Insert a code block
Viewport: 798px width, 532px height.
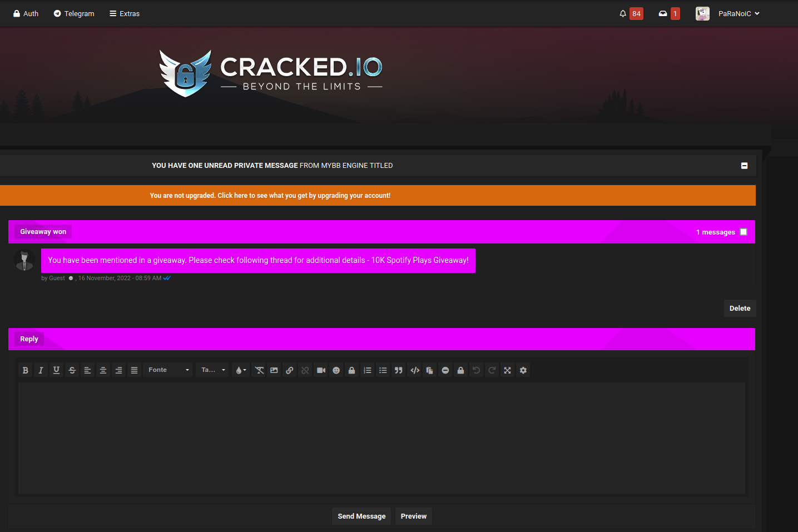[x=415, y=370]
